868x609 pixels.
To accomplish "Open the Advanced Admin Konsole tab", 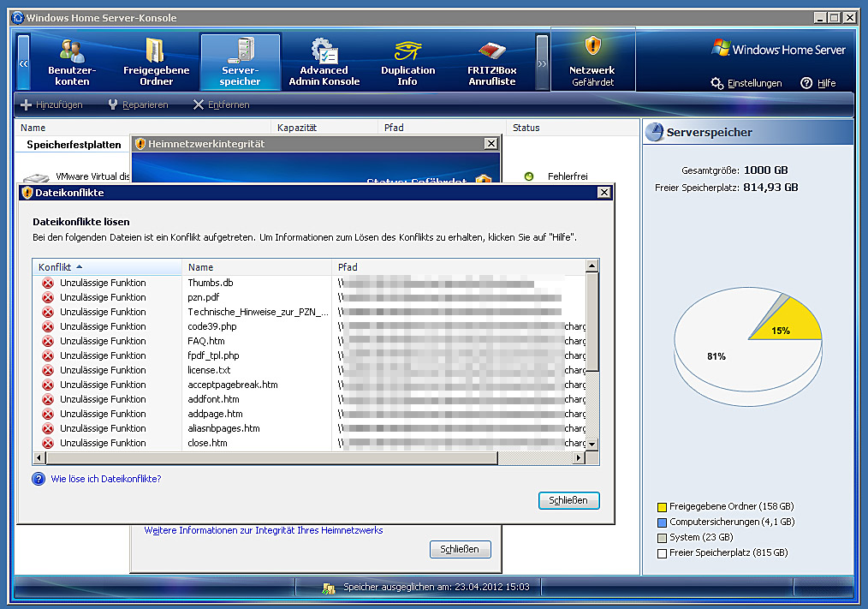I will click(x=324, y=61).
